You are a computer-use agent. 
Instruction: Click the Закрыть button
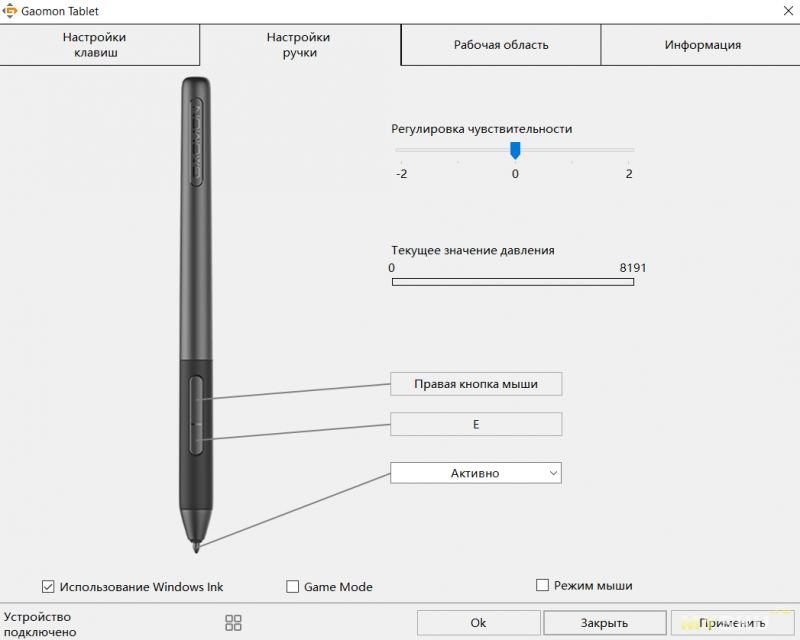[x=605, y=623]
